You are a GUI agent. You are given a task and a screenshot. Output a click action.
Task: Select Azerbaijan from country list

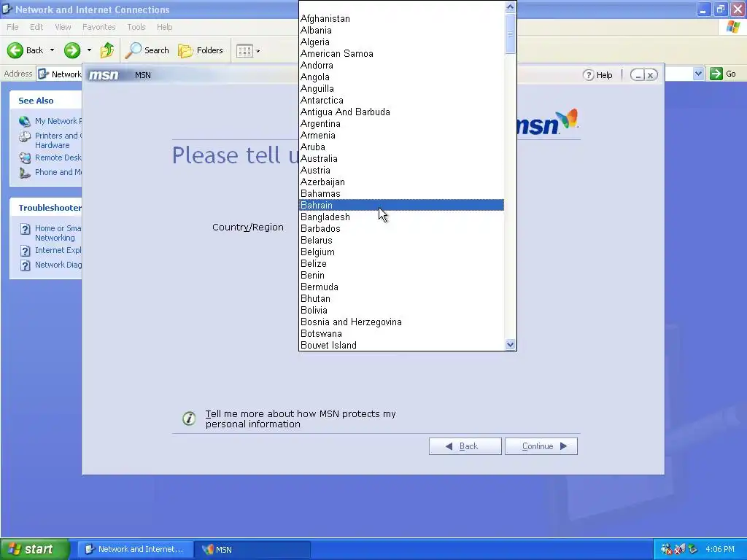click(401, 182)
